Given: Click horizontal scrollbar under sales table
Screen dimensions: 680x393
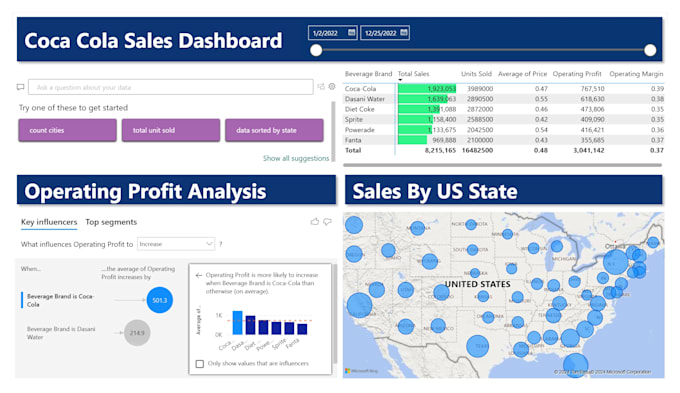Looking at the screenshot, I should coord(502,165).
